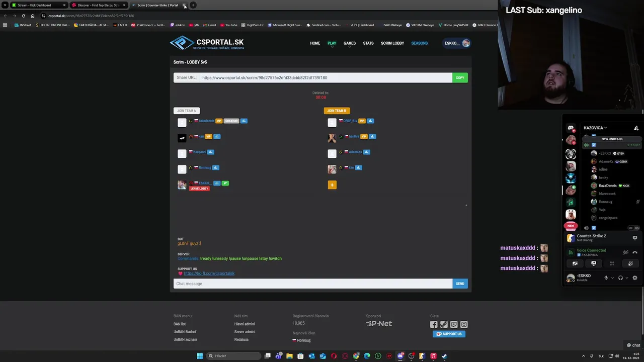Click NEW UNREADS banner in Discord

[x=612, y=139]
